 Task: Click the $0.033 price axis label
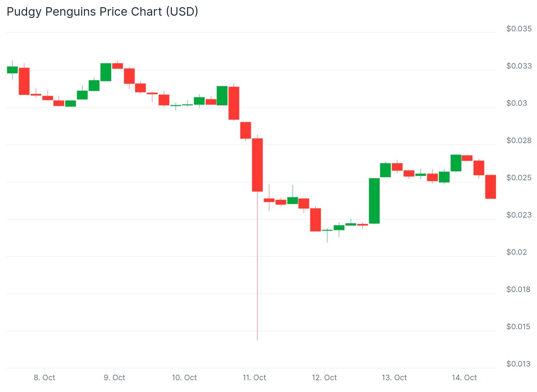[519, 66]
